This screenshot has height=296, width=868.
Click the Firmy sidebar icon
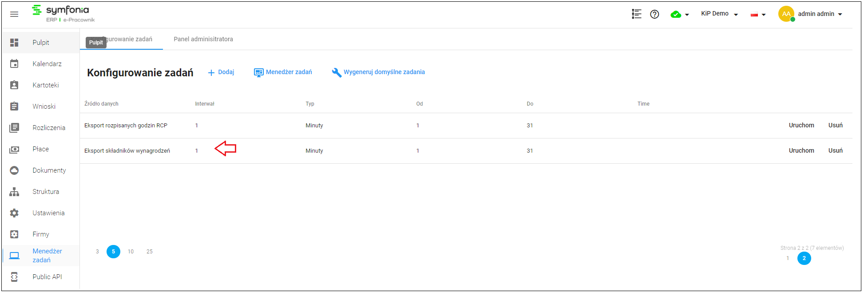tap(14, 234)
